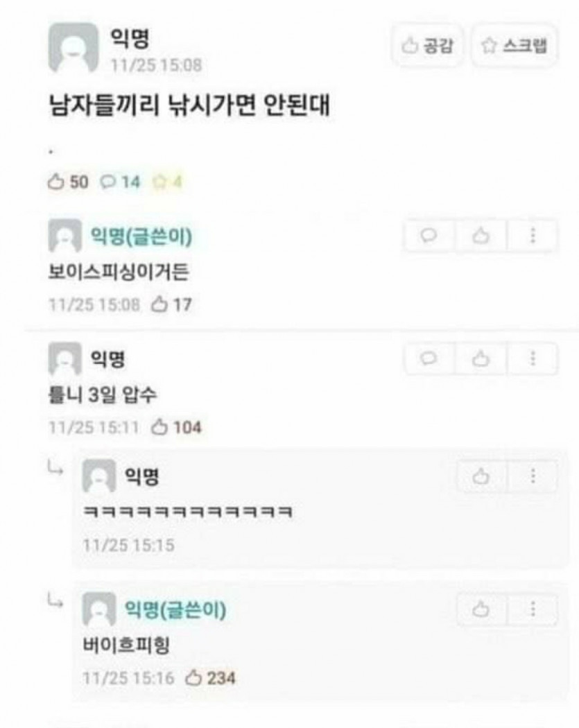Like the 버이흐피힝 reply with thumbs-up

click(x=481, y=609)
